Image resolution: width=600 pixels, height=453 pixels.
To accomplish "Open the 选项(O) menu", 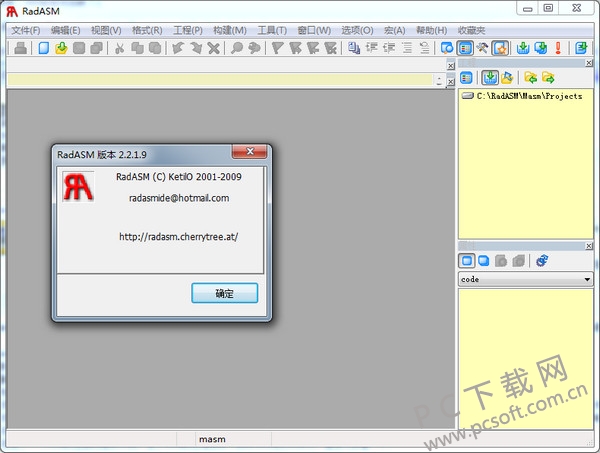I will pyautogui.click(x=357, y=30).
